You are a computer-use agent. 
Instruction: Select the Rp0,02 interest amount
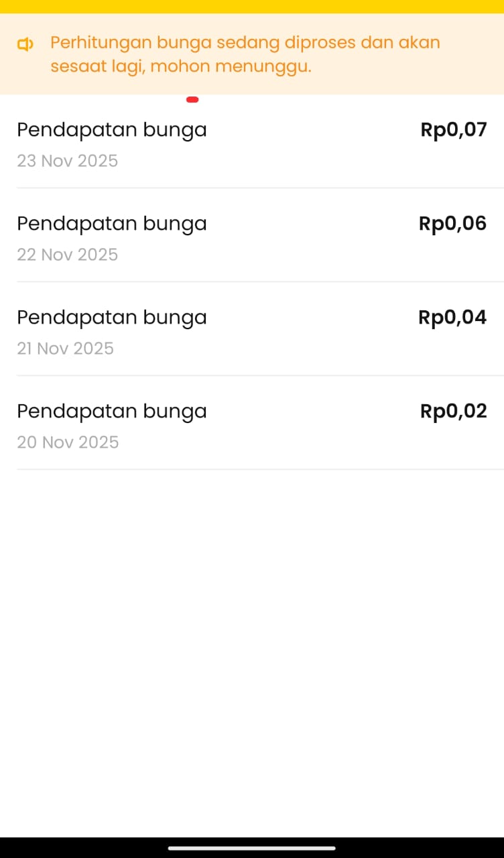[x=453, y=411]
